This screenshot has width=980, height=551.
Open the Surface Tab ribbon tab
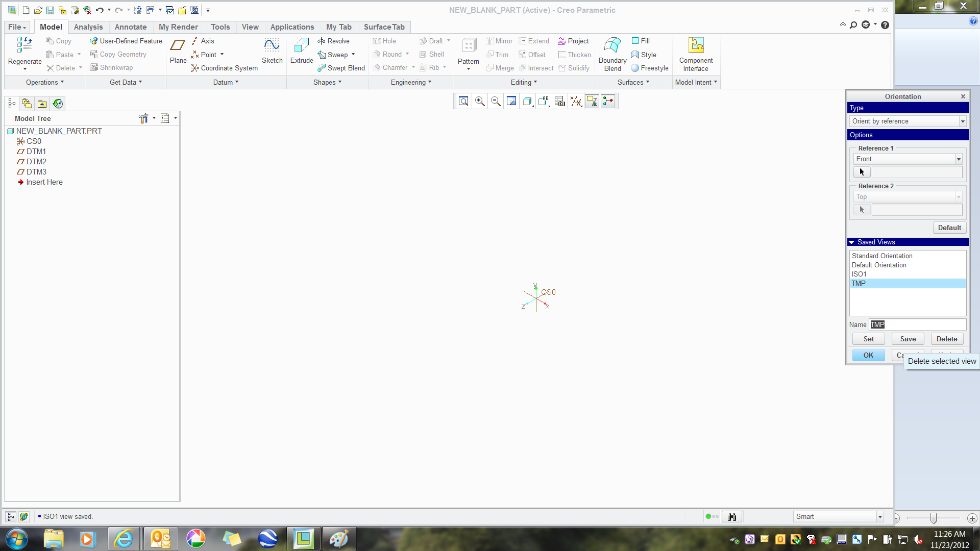(384, 27)
